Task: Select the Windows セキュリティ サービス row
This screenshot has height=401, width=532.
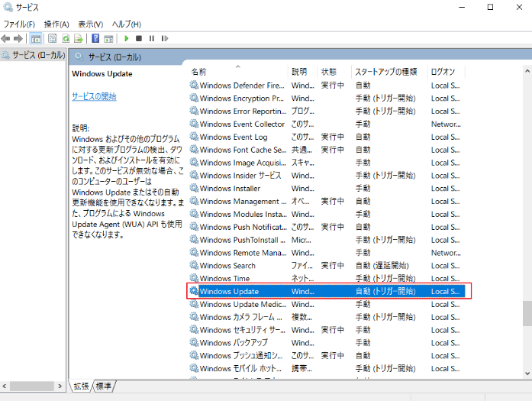Action: coord(327,330)
